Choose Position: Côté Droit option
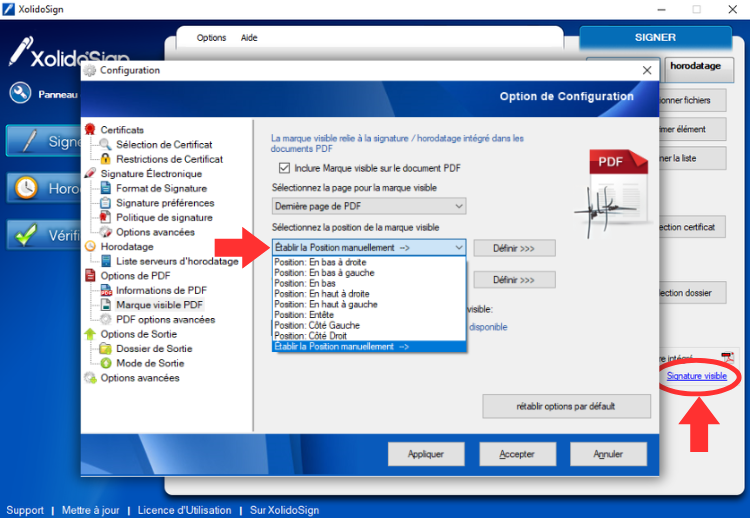750x518 pixels. (x=369, y=336)
